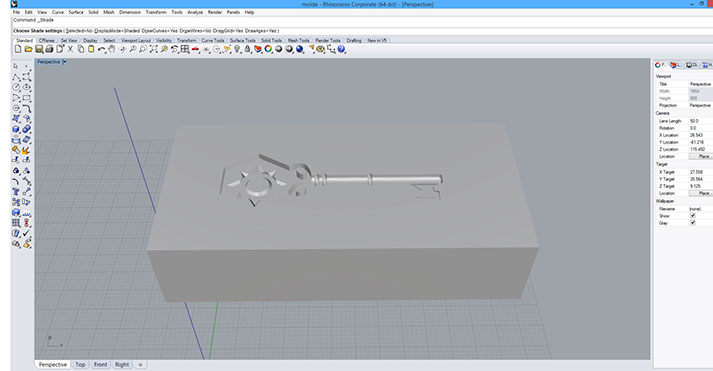Click the Lens Length value field

[700, 121]
